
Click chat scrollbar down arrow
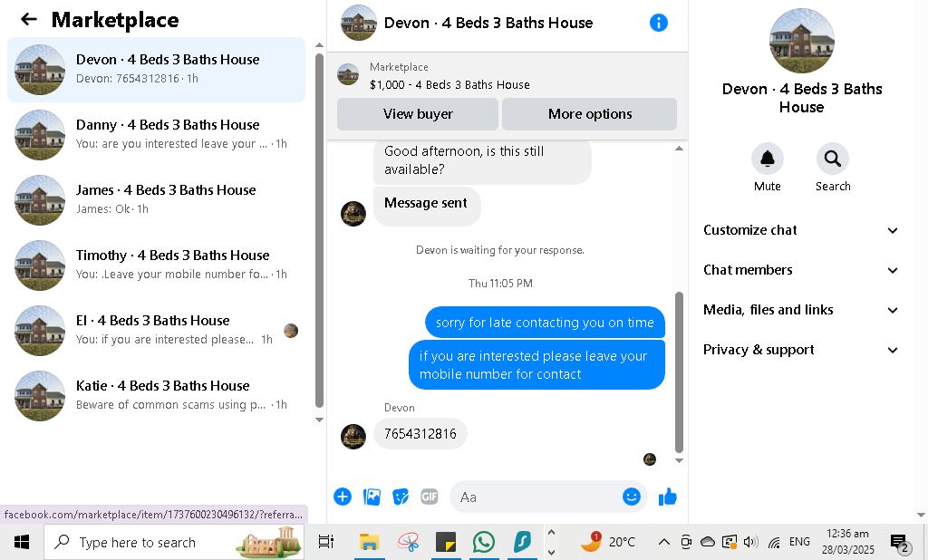click(679, 460)
